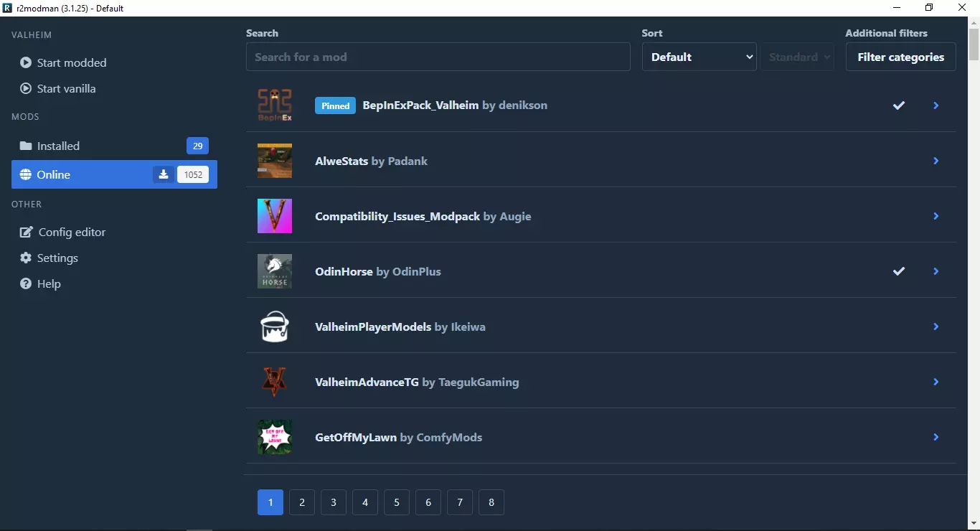Click the Settings gear icon

26,258
